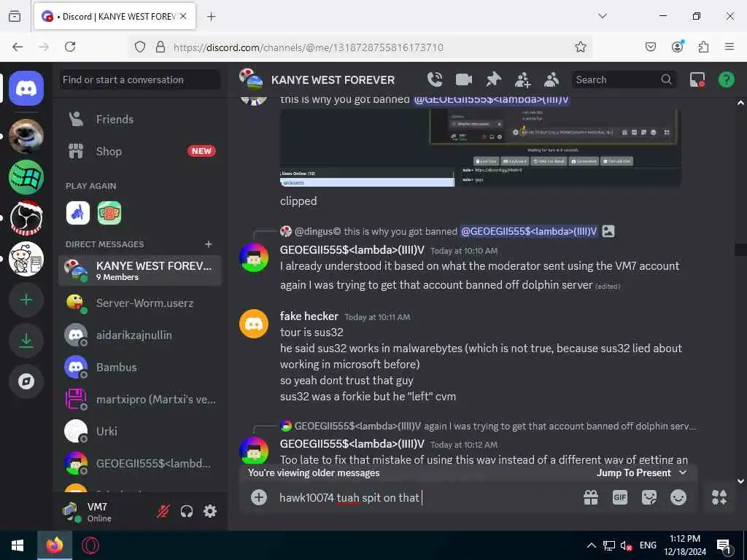
Task: Open the gift Nitro button
Action: 591,497
